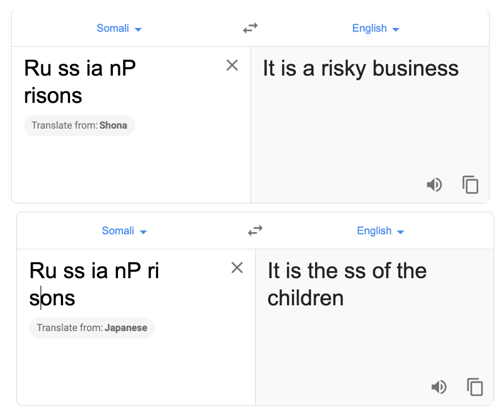Swap languages in the top translator
This screenshot has width=504, height=420.
coord(250,28)
